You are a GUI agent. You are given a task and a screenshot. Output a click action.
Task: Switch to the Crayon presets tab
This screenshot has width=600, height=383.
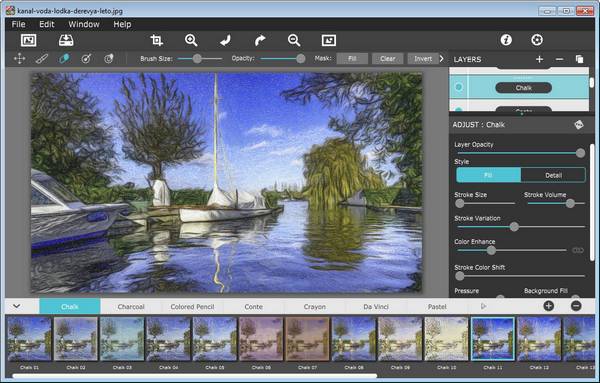315,306
